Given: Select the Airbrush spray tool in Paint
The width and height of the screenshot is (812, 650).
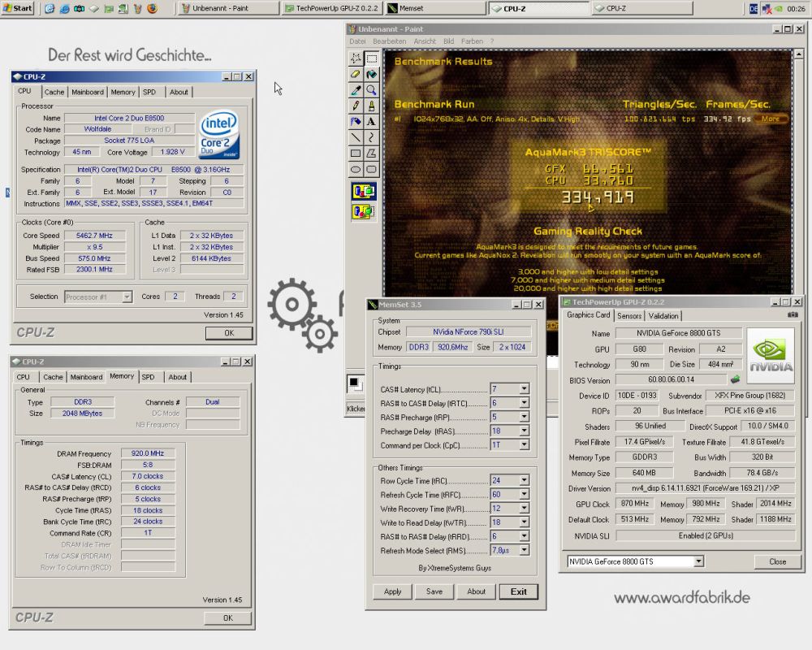Looking at the screenshot, I should [x=356, y=122].
